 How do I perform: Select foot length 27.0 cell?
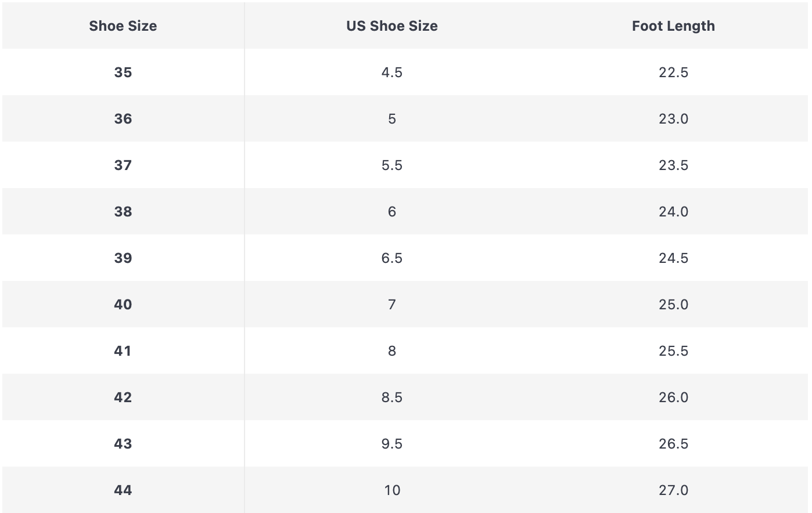[673, 490]
